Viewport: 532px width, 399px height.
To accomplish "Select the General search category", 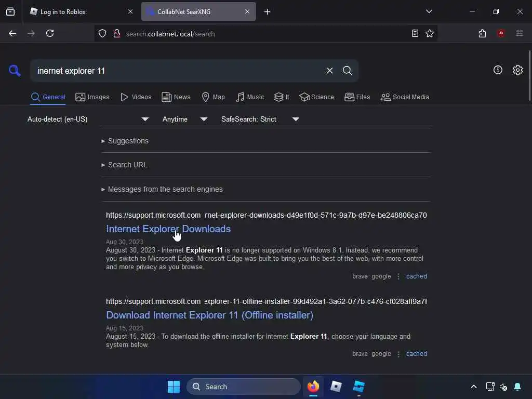I will click(48, 97).
